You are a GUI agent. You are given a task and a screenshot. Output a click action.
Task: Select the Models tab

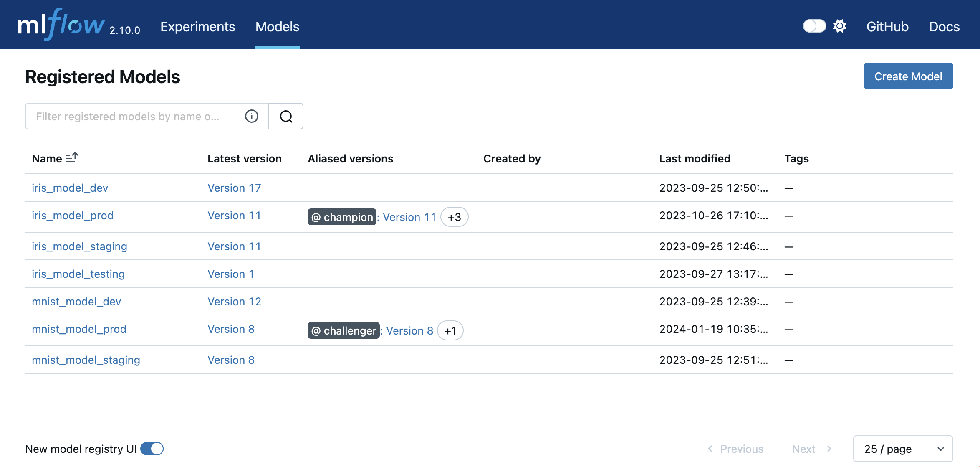[277, 26]
